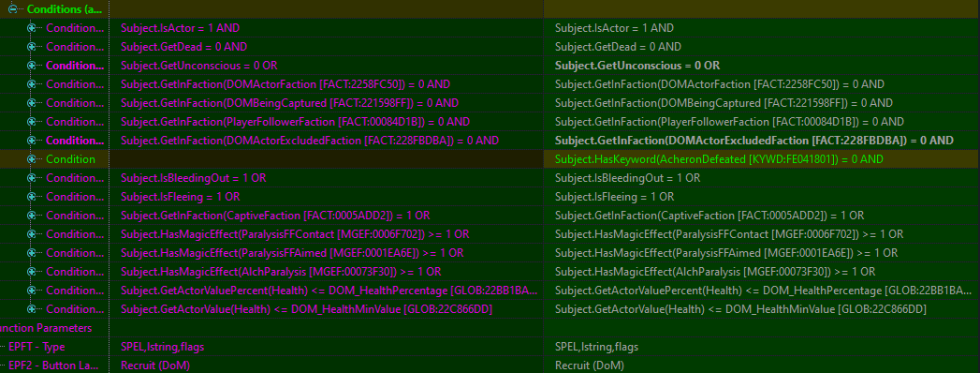Expand the Subject.GetDead condition node
The image size is (980, 373).
pyautogui.click(x=31, y=47)
